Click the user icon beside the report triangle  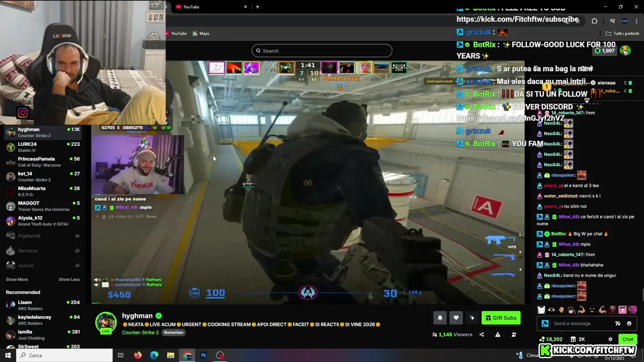514,334
